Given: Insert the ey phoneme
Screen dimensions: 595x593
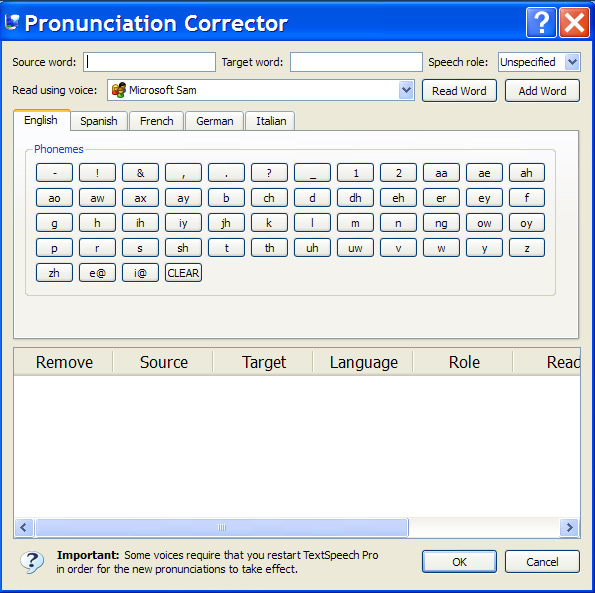Looking at the screenshot, I should click(x=484, y=198).
